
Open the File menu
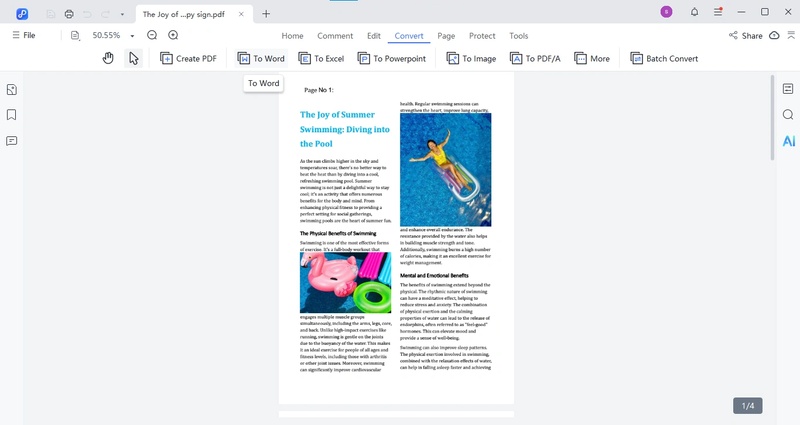(x=24, y=35)
